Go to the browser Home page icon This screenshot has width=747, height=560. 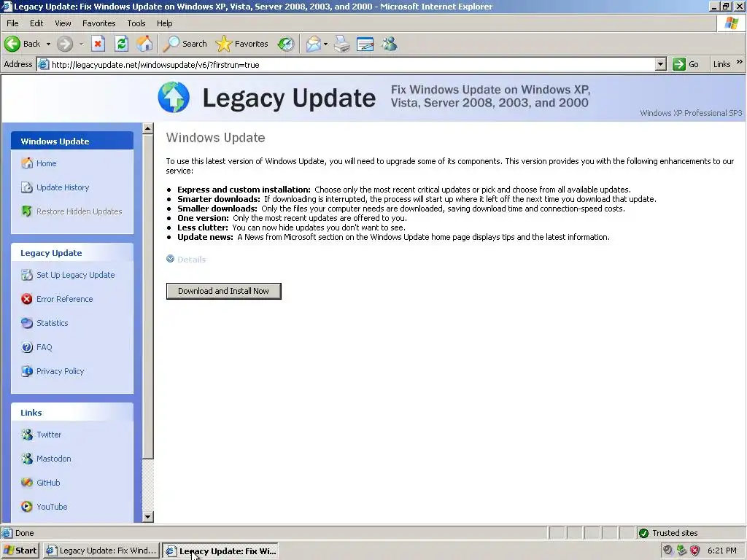pyautogui.click(x=145, y=44)
